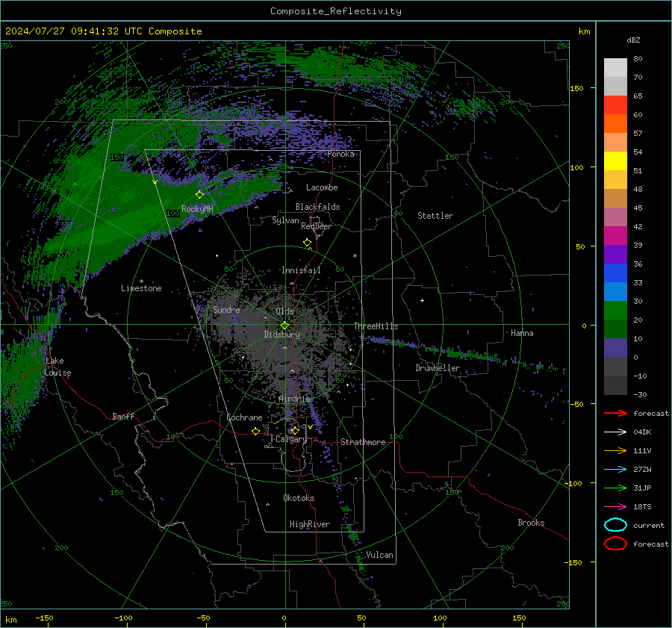The width and height of the screenshot is (672, 628).
Task: Click the Vulcan town label
Action: [379, 555]
